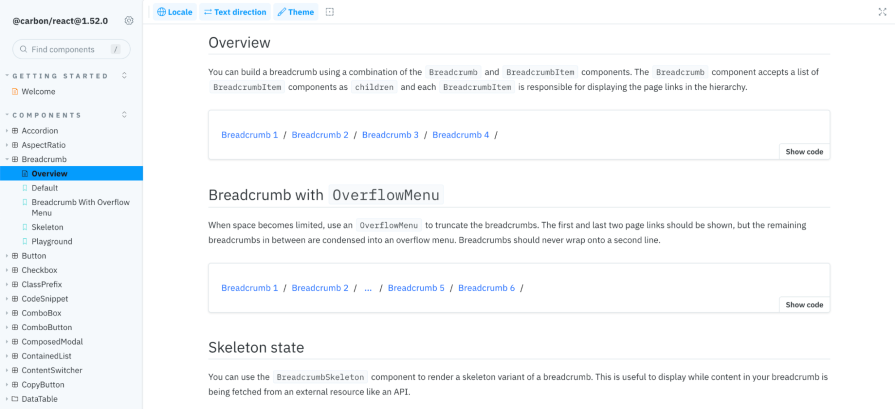Viewport: 895px width, 409px height.
Task: Select the Playground story
Action: pyautogui.click(x=51, y=241)
